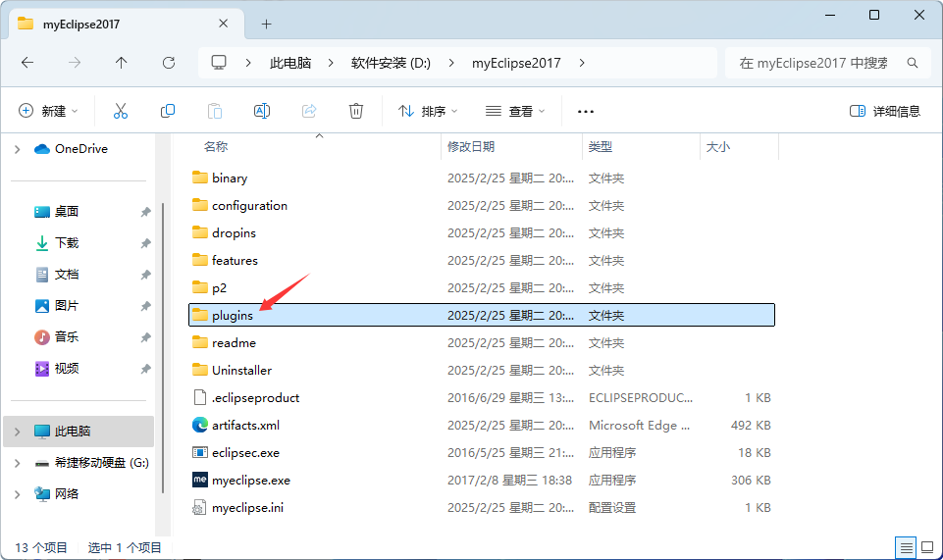Click the Paste clipboard icon
Viewport: 943px width, 560px height.
coord(215,111)
